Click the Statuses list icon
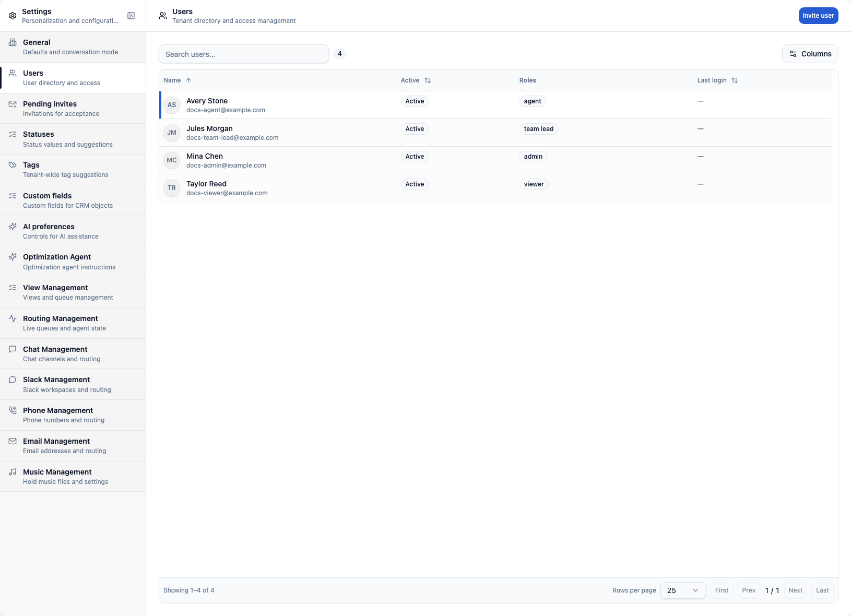The height and width of the screenshot is (616, 851). pos(13,134)
